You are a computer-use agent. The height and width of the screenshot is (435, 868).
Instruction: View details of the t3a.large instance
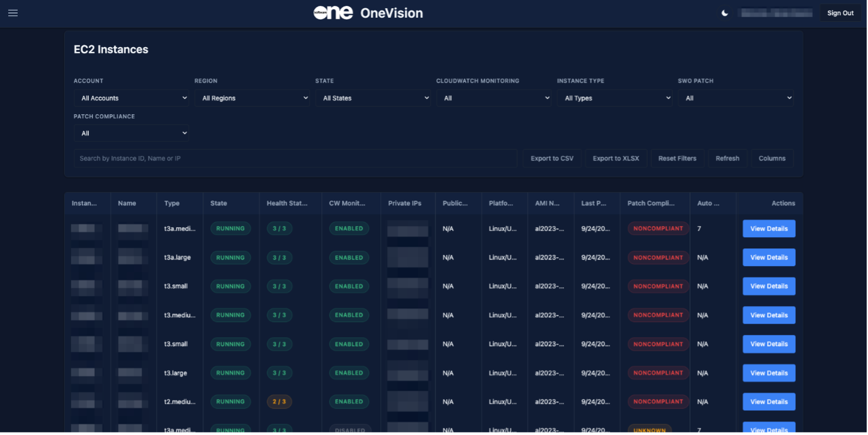pos(769,257)
